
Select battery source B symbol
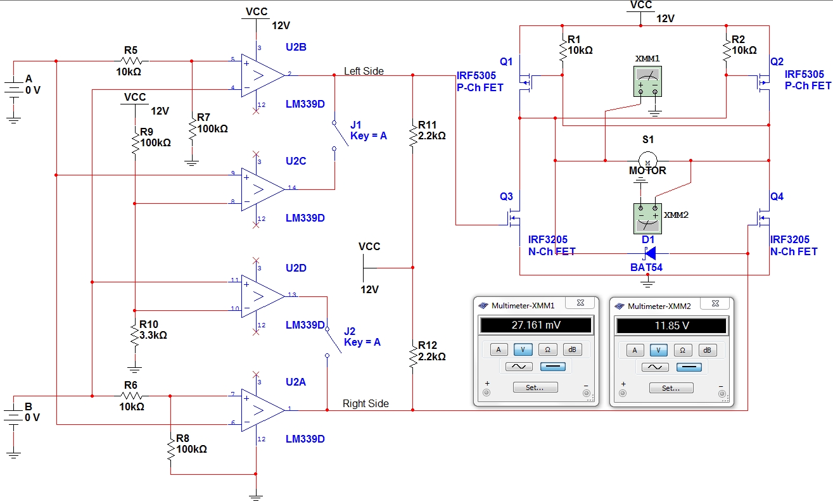tap(14, 418)
